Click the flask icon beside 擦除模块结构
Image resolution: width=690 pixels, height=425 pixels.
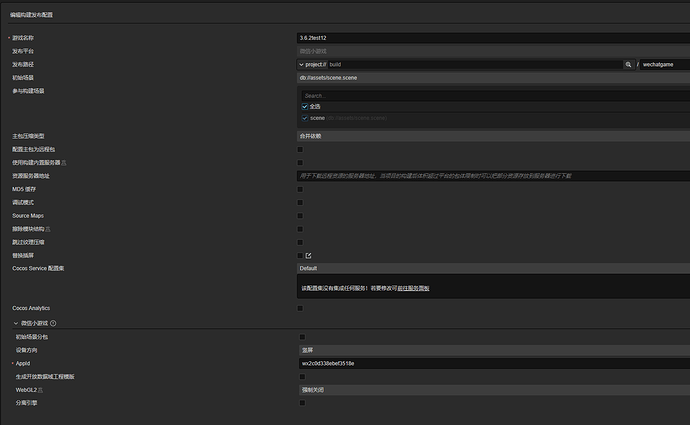48,229
